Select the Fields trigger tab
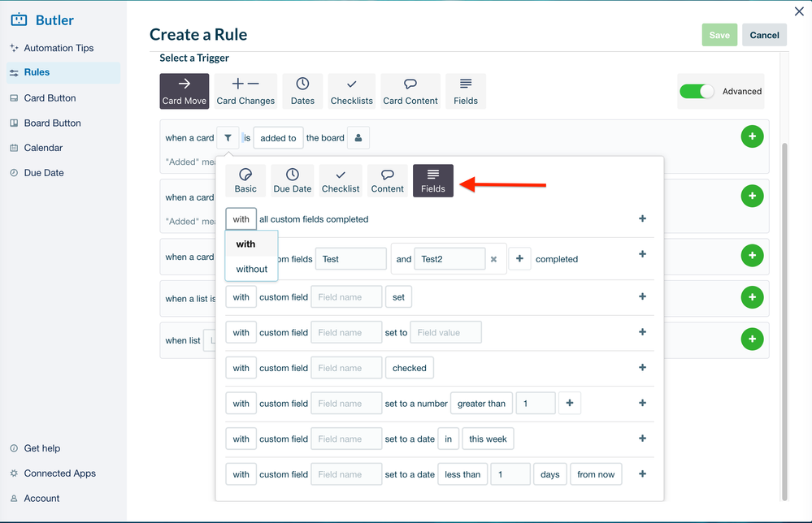Image resolution: width=812 pixels, height=523 pixels. [466, 91]
